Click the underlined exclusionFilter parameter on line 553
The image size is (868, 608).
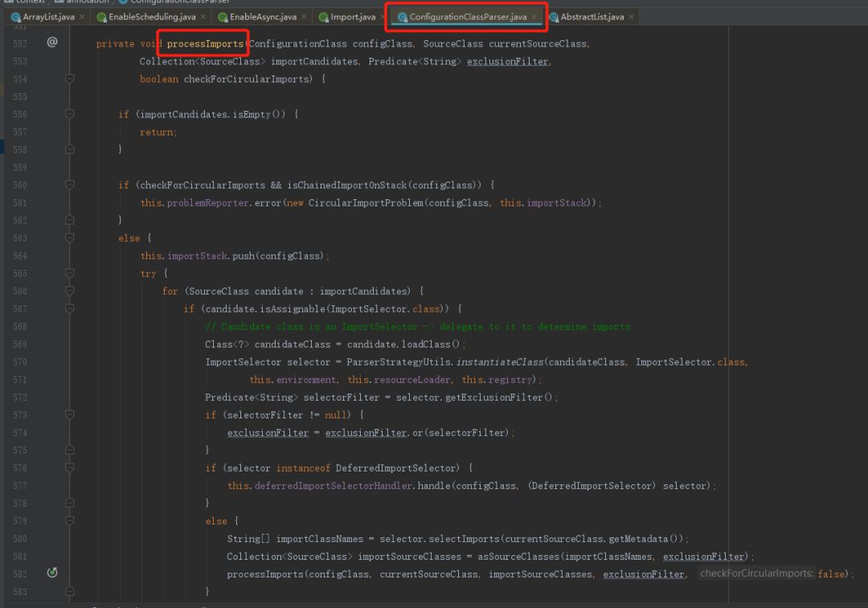pos(508,61)
